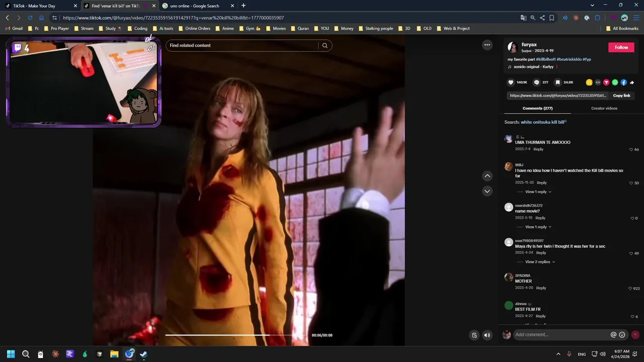Viewport: 644px width, 362px height.
Task: Expand 'View 2 replies' under Maya comment
Action: click(540, 262)
